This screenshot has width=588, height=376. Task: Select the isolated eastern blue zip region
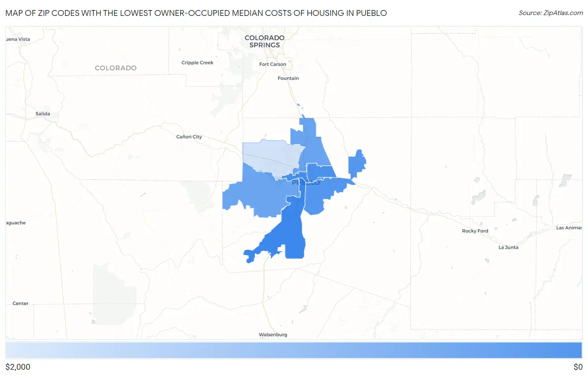click(357, 164)
